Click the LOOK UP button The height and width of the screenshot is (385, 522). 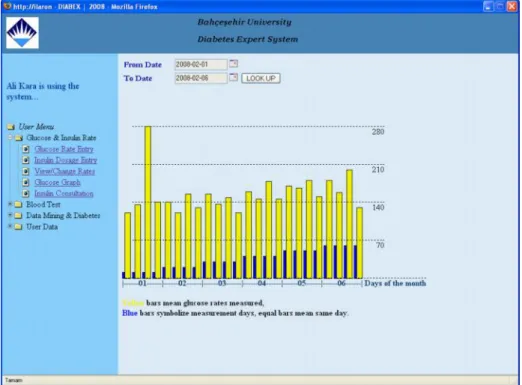pos(261,78)
